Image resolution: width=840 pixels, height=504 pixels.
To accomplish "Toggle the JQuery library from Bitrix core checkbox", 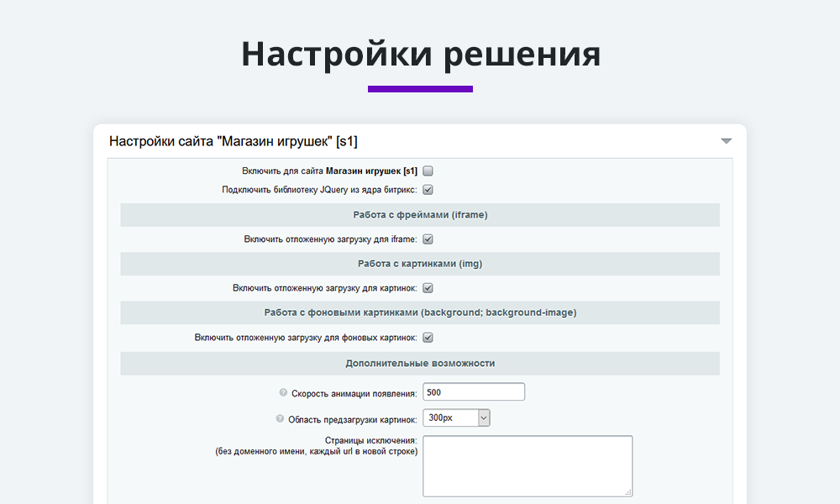I will click(x=428, y=190).
